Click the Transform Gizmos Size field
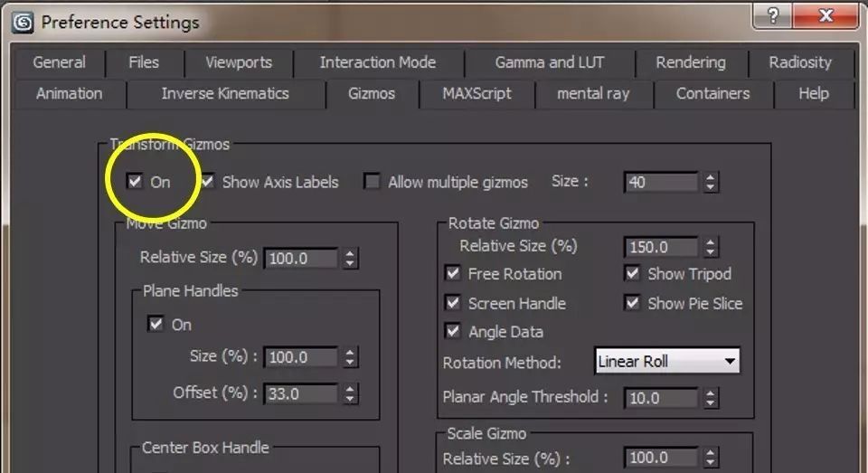The height and width of the screenshot is (473, 868). coord(662,182)
